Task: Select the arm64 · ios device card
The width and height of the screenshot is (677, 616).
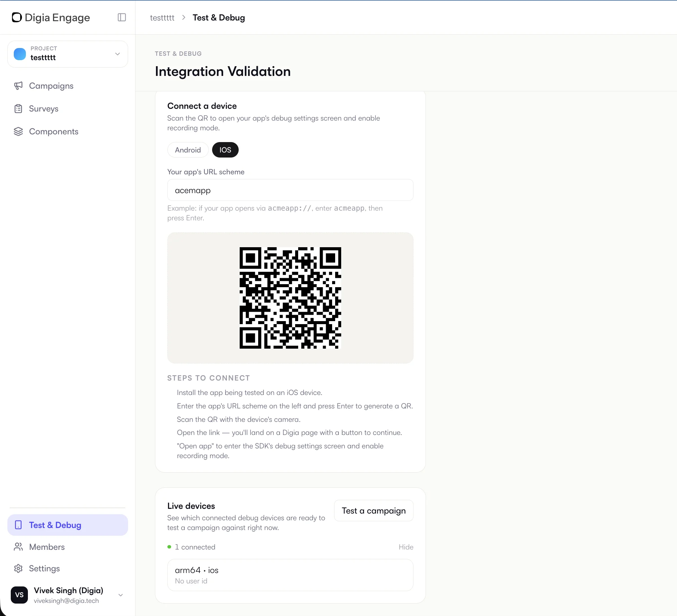Action: point(290,575)
